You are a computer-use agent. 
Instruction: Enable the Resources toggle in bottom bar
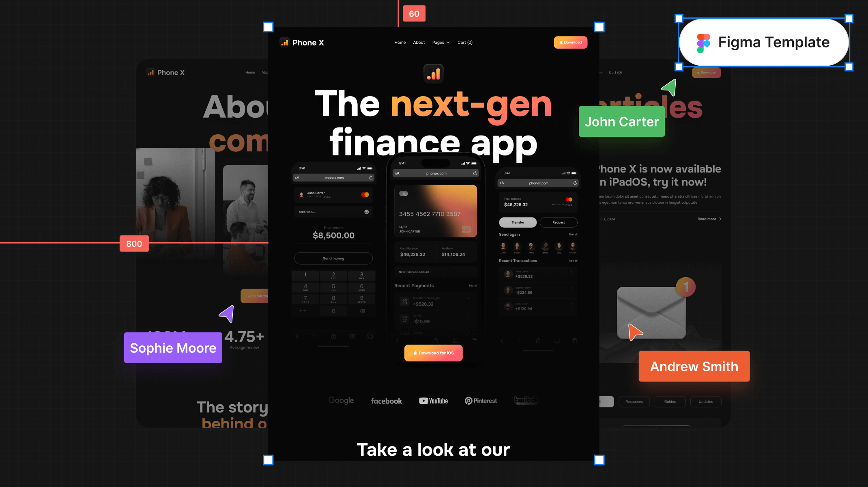[634, 402]
